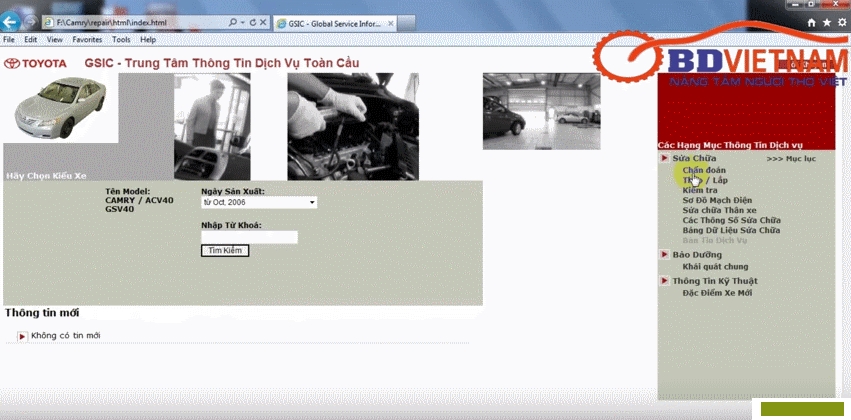This screenshot has height=420, width=851.
Task: Open the Help menu
Action: click(x=148, y=40)
